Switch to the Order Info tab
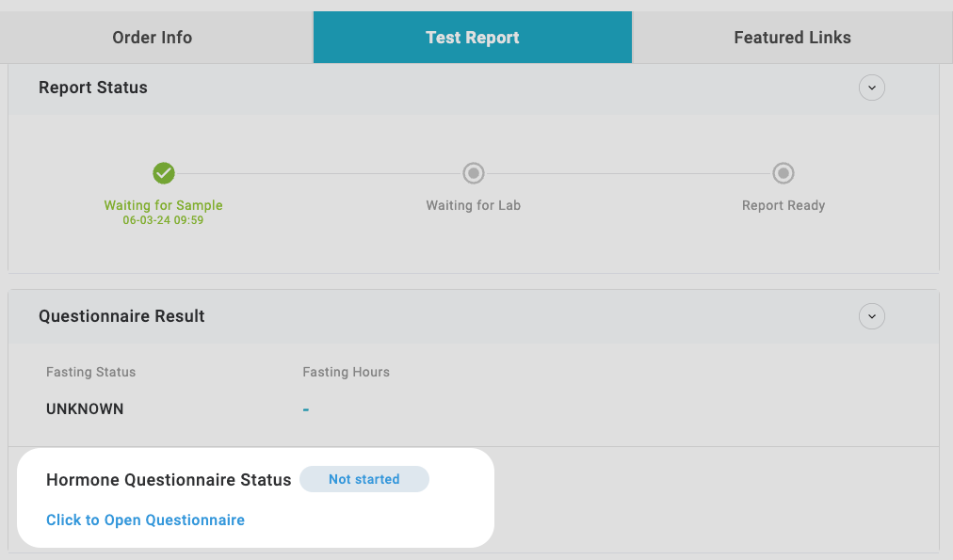This screenshot has width=953, height=560. click(153, 38)
